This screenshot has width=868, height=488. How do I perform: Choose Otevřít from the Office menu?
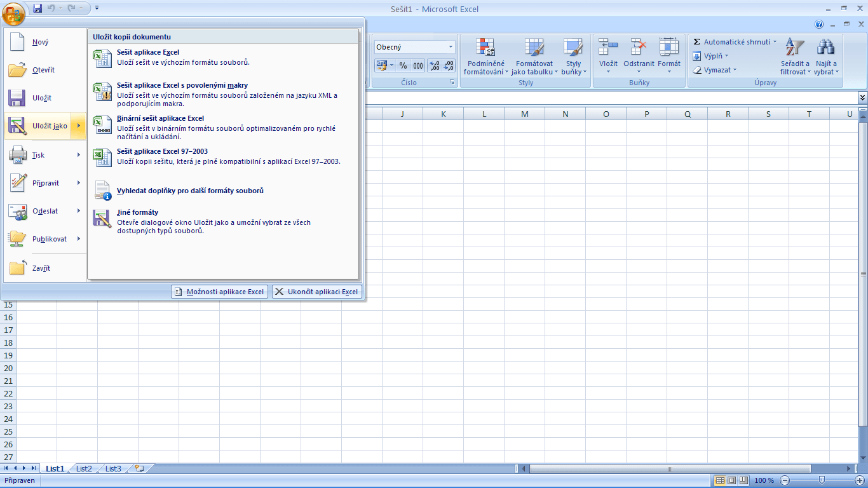point(45,70)
